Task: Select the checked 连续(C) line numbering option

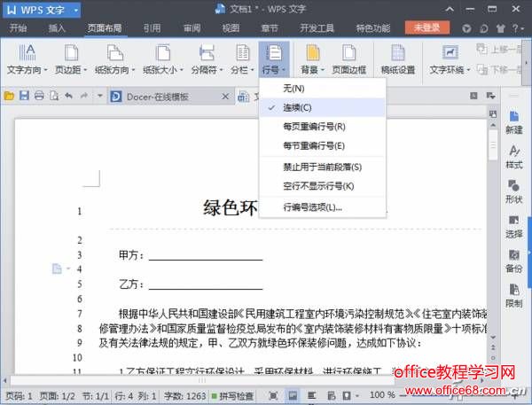Action: [x=323, y=107]
